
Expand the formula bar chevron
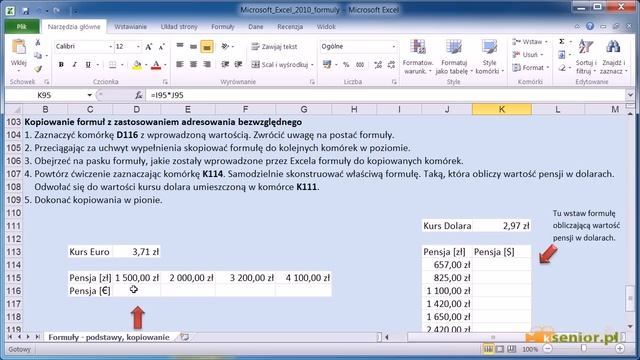[x=630, y=95]
